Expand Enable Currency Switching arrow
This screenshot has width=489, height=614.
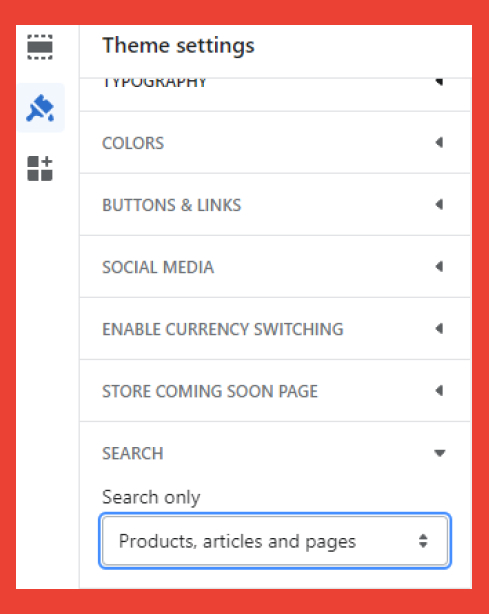coord(439,329)
